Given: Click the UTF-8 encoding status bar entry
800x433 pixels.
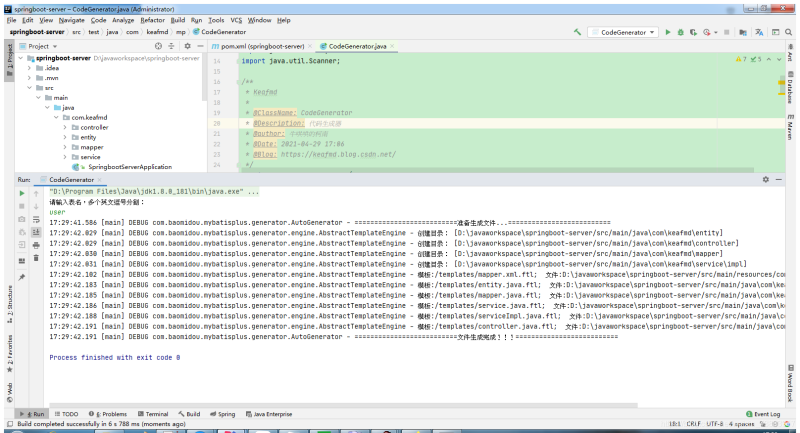Looking at the screenshot, I should [x=715, y=424].
